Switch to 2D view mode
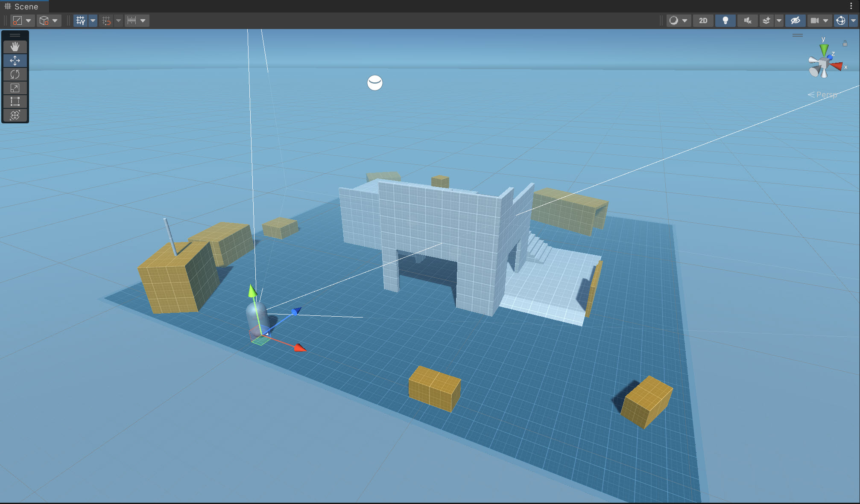 (x=703, y=20)
